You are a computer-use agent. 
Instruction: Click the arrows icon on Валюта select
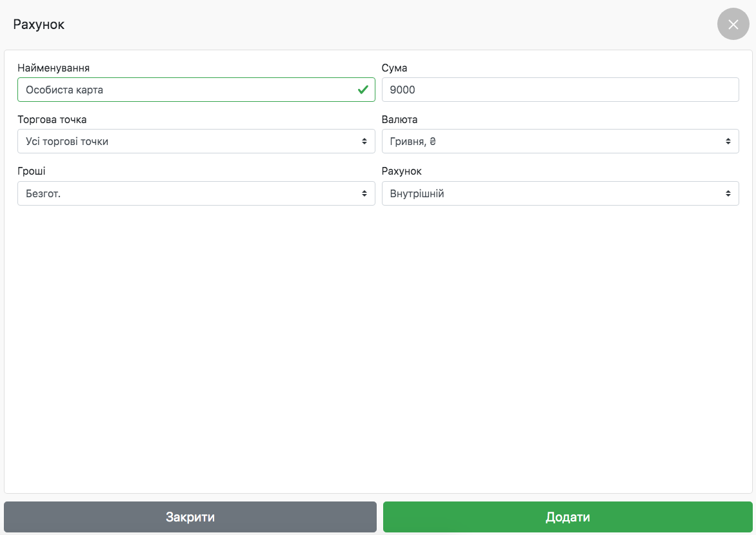[728, 141]
